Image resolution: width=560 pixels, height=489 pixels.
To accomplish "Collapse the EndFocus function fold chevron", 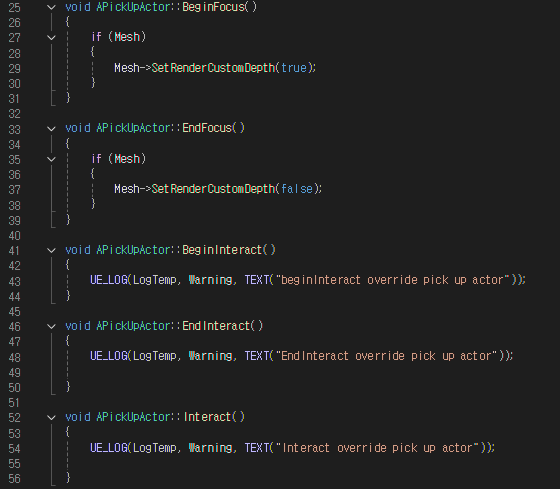I will [51, 128].
